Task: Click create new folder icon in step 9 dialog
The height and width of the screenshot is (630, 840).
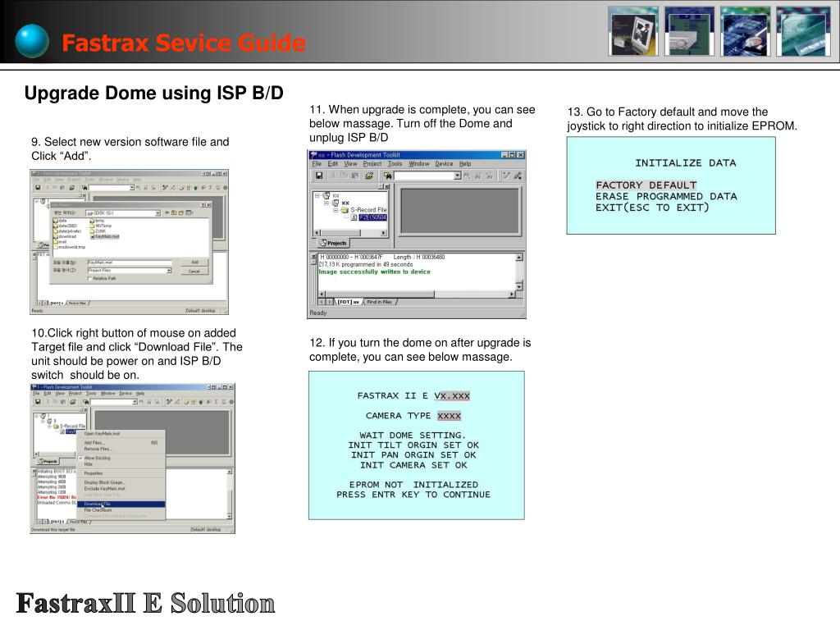Action: [181, 212]
